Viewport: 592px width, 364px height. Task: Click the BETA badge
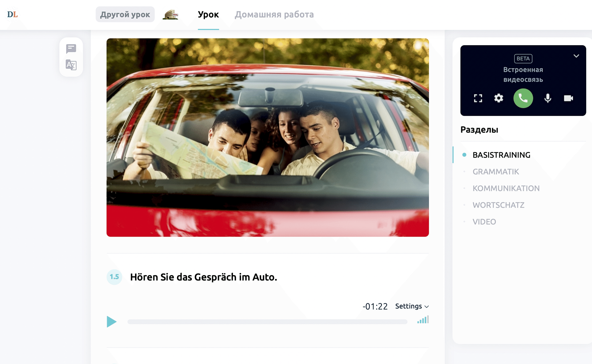[523, 59]
